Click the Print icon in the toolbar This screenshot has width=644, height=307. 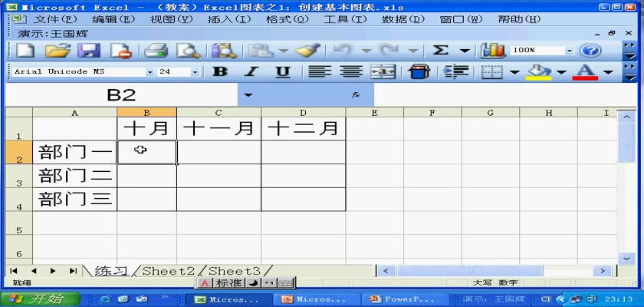tap(156, 51)
